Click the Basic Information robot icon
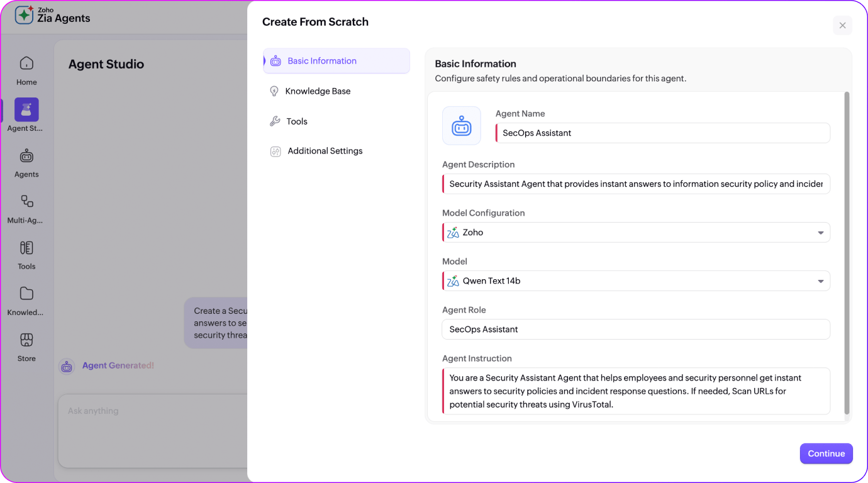868x483 pixels. [x=275, y=61]
